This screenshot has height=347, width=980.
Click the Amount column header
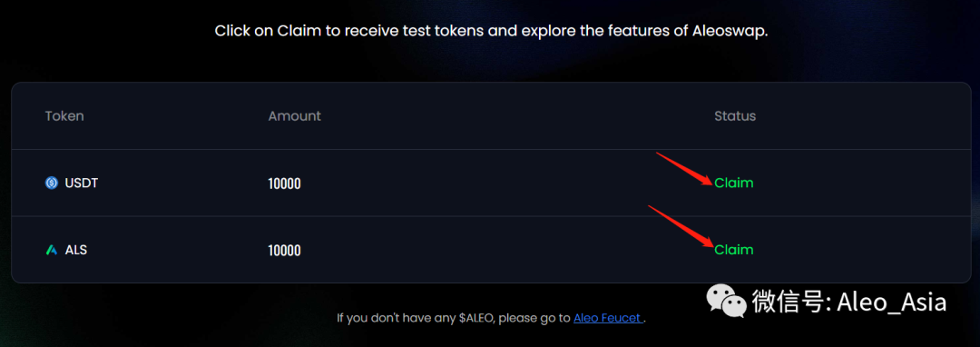click(x=294, y=116)
